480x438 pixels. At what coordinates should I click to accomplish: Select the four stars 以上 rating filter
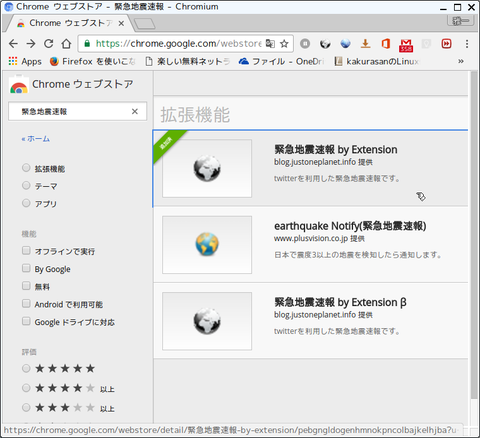(x=26, y=388)
